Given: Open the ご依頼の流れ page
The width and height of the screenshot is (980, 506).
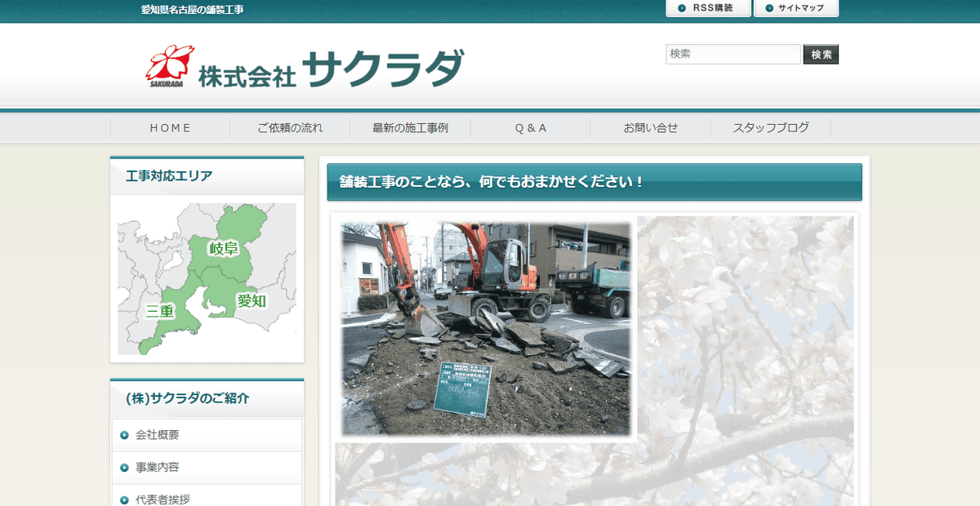Looking at the screenshot, I should (289, 127).
